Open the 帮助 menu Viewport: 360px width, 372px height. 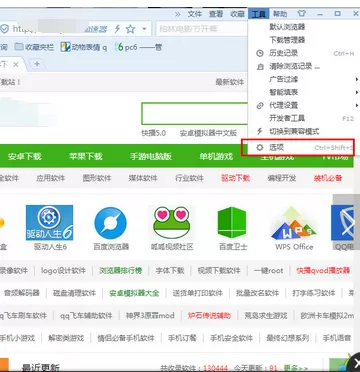point(280,14)
